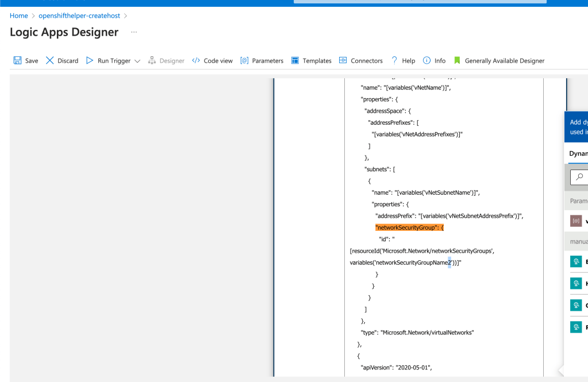Click the Save disk icon
This screenshot has width=588, height=382.
[x=17, y=60]
